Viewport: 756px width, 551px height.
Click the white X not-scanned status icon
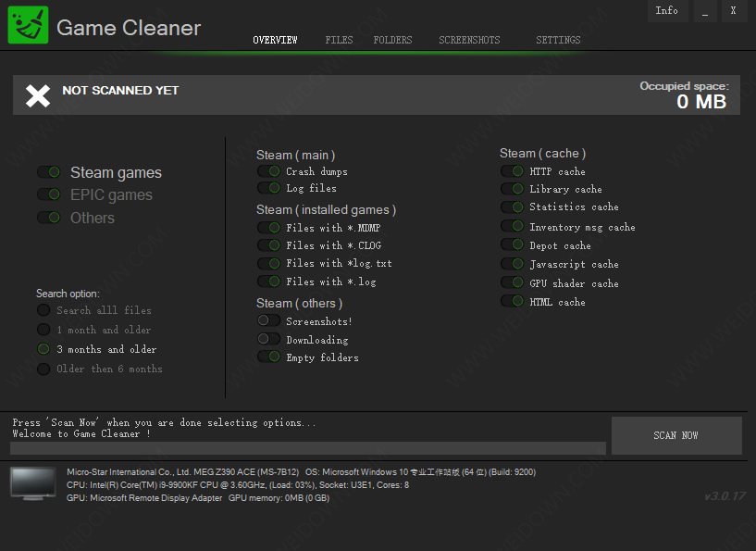[x=38, y=95]
